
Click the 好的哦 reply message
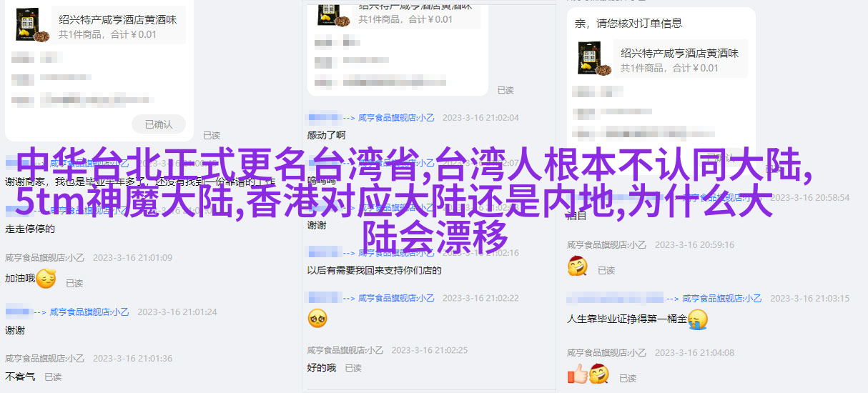(x=322, y=367)
